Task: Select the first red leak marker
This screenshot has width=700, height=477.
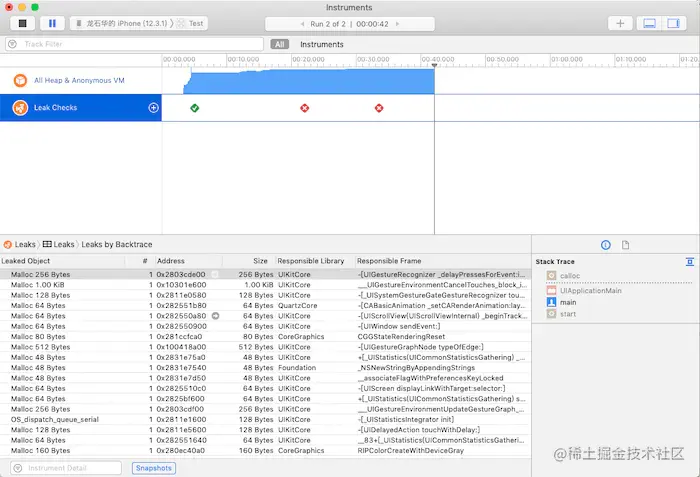Action: point(304,108)
